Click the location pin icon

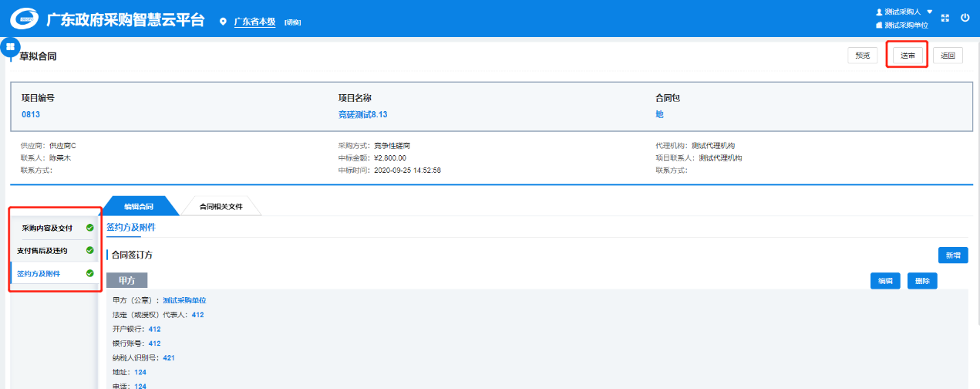click(224, 22)
